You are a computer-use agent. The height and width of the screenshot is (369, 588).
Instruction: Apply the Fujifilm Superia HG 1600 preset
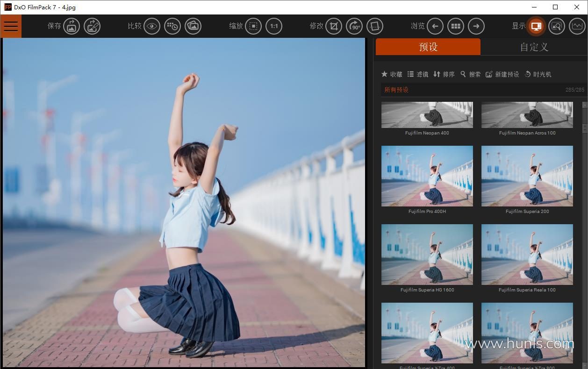point(427,255)
